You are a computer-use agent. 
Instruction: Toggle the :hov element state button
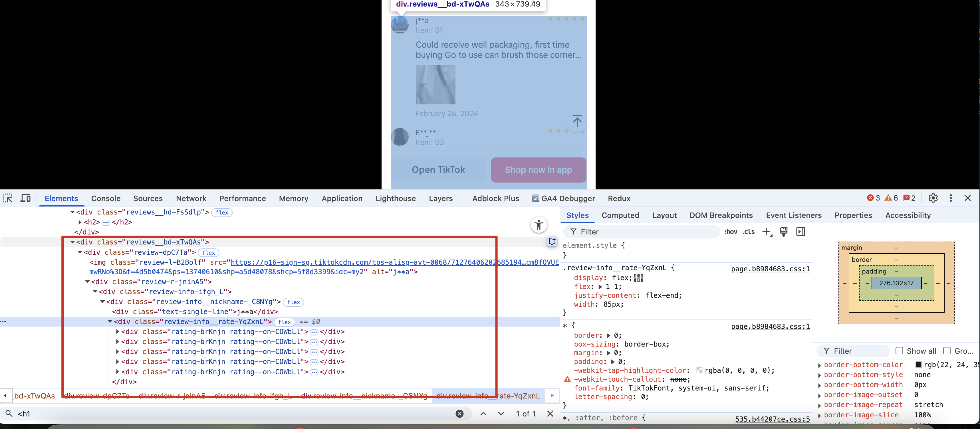pos(731,232)
